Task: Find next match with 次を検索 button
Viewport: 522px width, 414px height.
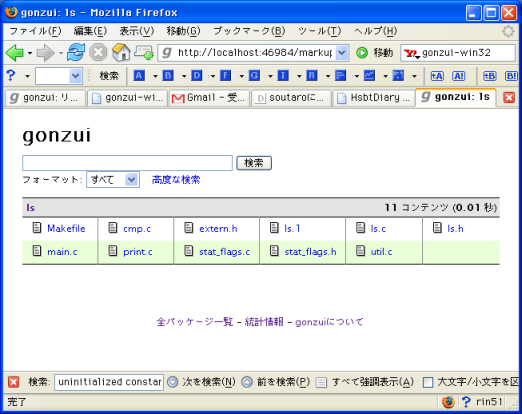Action: pyautogui.click(x=201, y=382)
